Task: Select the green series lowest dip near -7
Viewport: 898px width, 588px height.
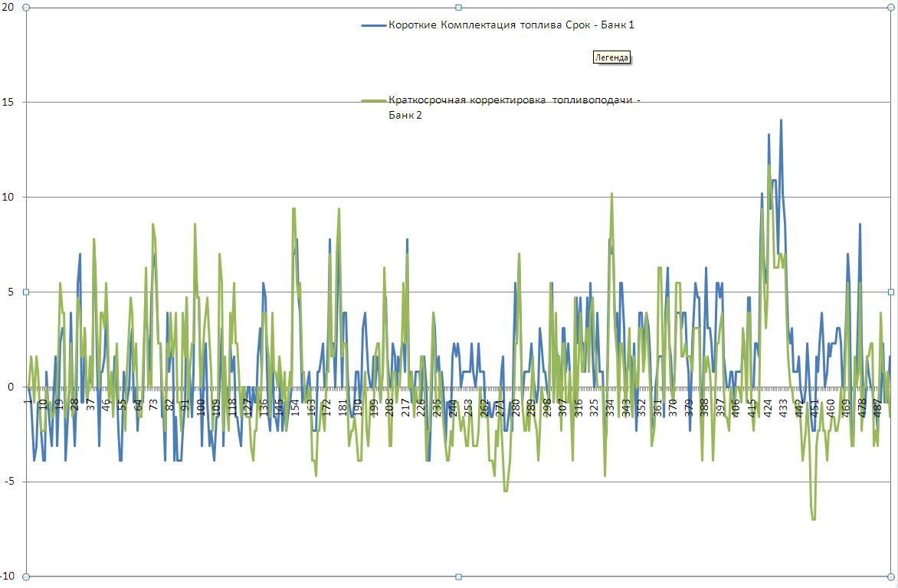Action: [813, 519]
